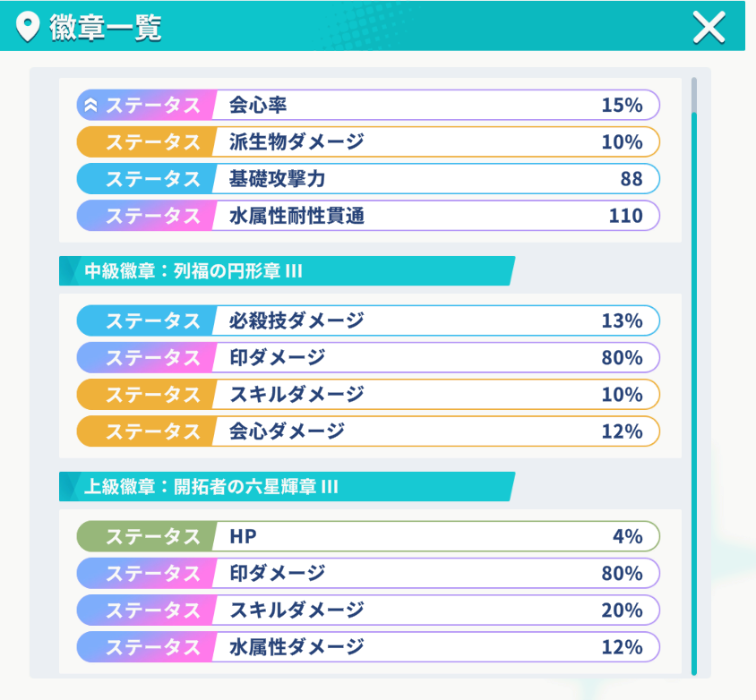
Task: Click the green ステータス tag on HP row
Action: [144, 536]
